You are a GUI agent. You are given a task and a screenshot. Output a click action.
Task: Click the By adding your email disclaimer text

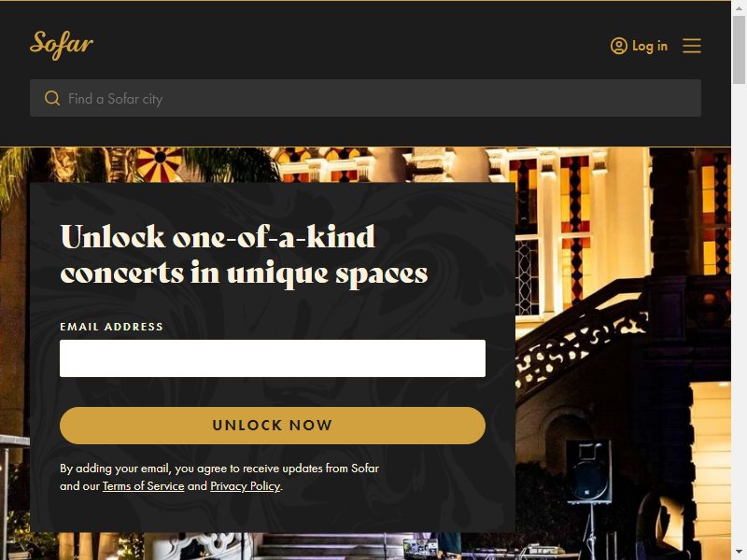tap(219, 477)
